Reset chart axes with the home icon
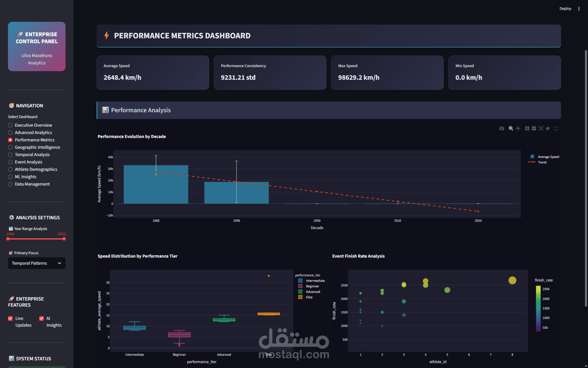This screenshot has height=368, width=588. pos(548,128)
